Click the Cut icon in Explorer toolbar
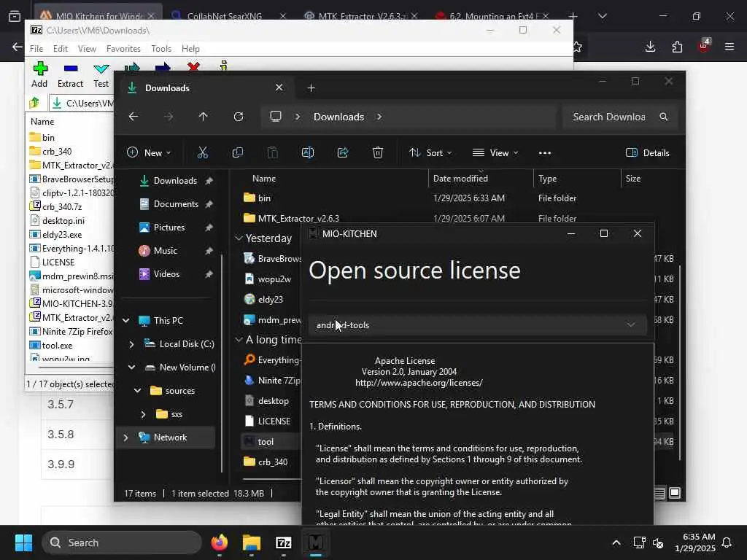The height and width of the screenshot is (560, 747). click(203, 152)
